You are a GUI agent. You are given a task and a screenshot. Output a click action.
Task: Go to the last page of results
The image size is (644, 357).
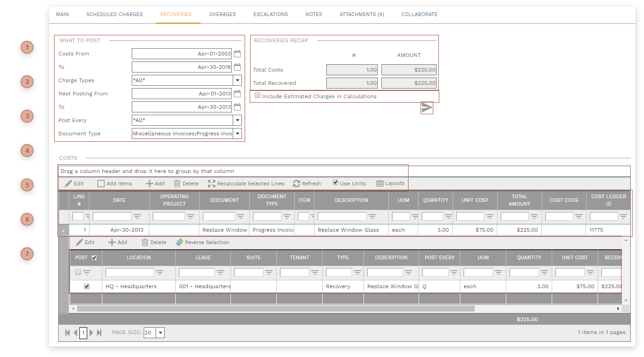click(99, 333)
